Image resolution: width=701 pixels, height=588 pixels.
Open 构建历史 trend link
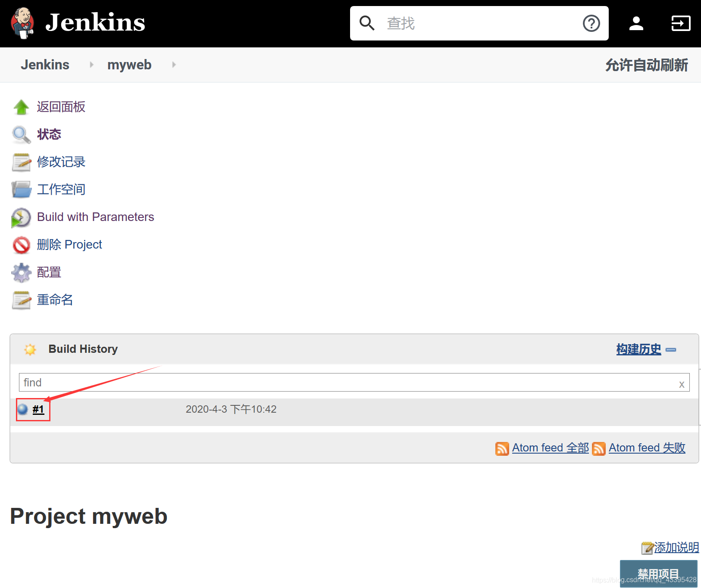(x=638, y=349)
